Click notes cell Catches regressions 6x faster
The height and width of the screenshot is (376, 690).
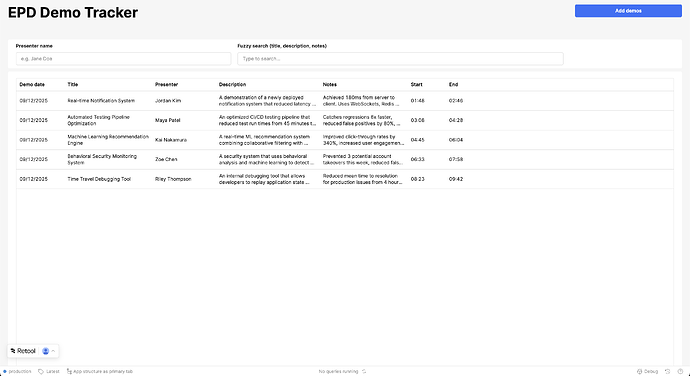(361, 120)
